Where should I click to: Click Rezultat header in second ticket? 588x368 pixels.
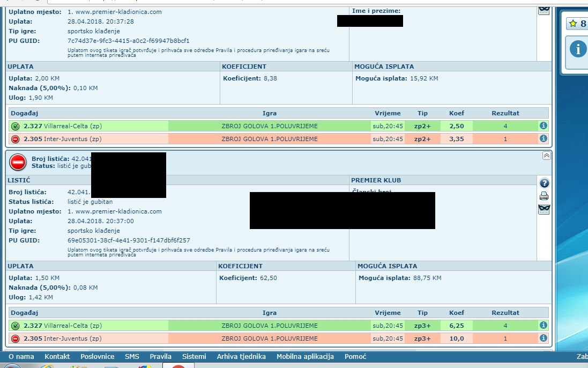coord(505,313)
